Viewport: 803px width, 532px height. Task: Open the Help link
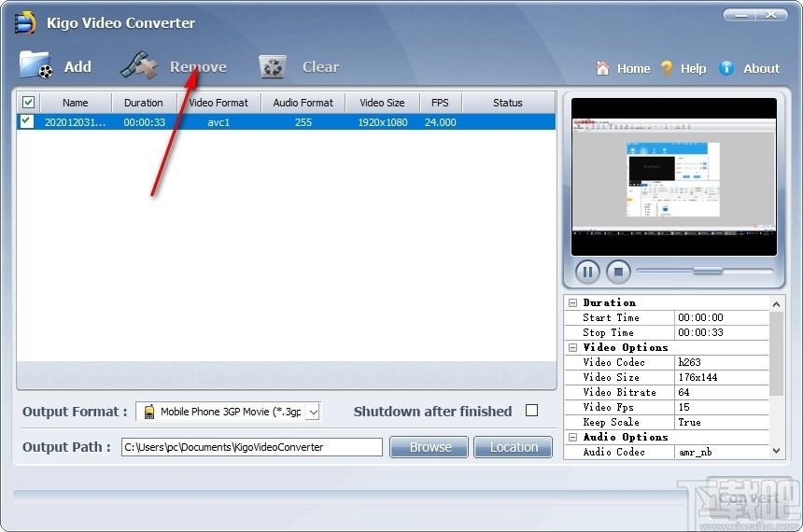pyautogui.click(x=694, y=69)
